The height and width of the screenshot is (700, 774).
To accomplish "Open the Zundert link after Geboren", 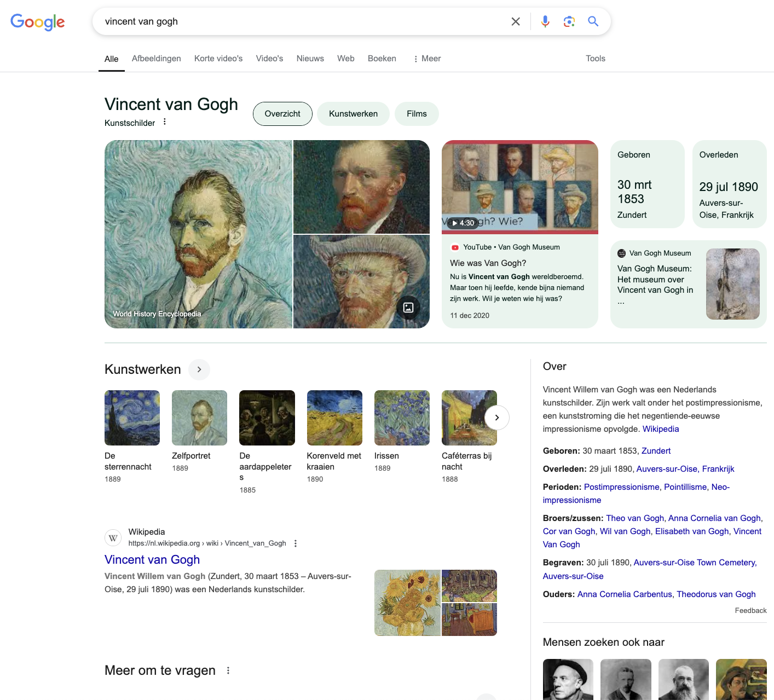I will [x=656, y=451].
